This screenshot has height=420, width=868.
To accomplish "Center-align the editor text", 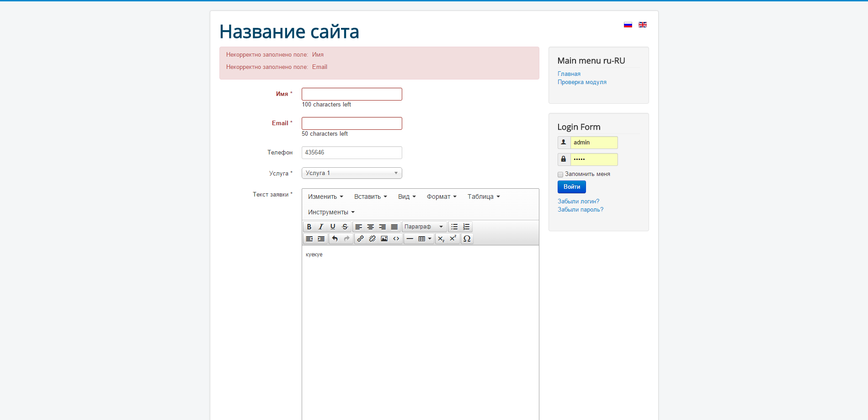I will tap(371, 227).
